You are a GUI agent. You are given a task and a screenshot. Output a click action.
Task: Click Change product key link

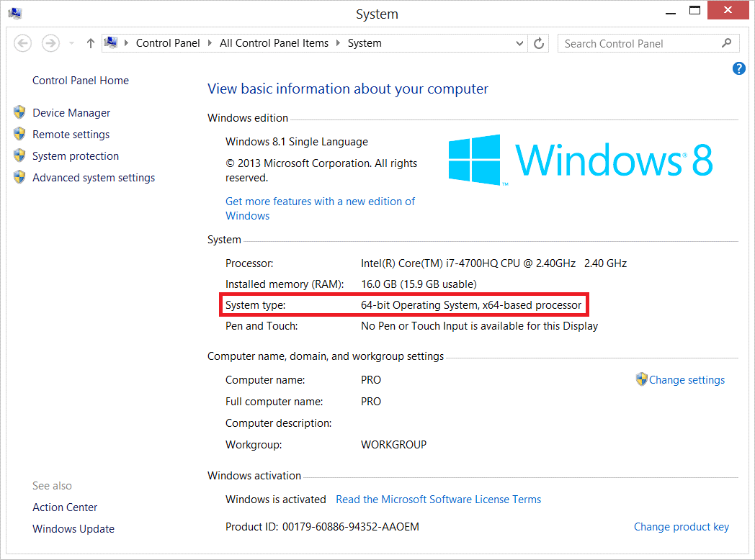681,527
